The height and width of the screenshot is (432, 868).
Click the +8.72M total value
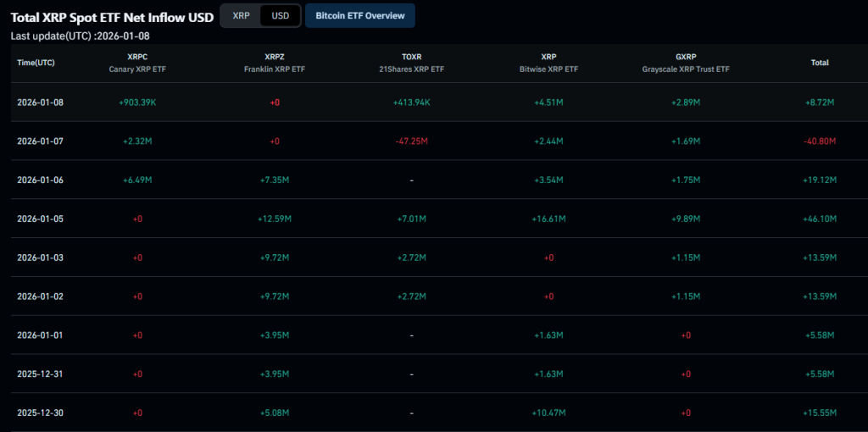(820, 102)
